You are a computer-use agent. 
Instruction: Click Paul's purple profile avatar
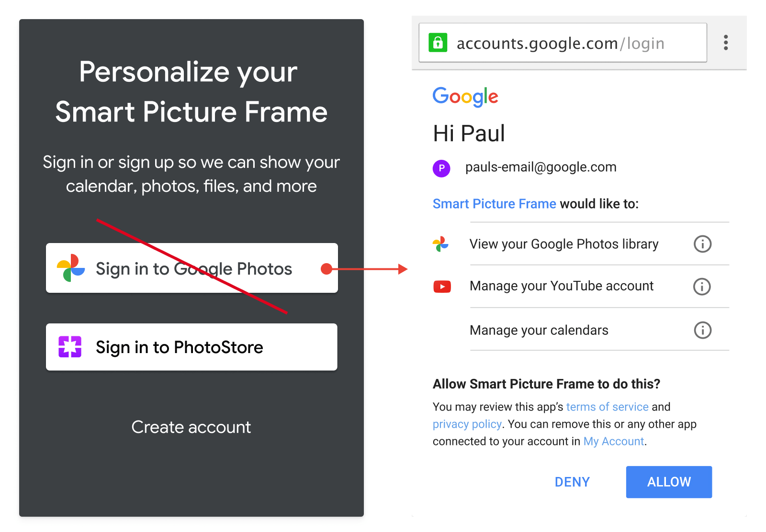441,168
